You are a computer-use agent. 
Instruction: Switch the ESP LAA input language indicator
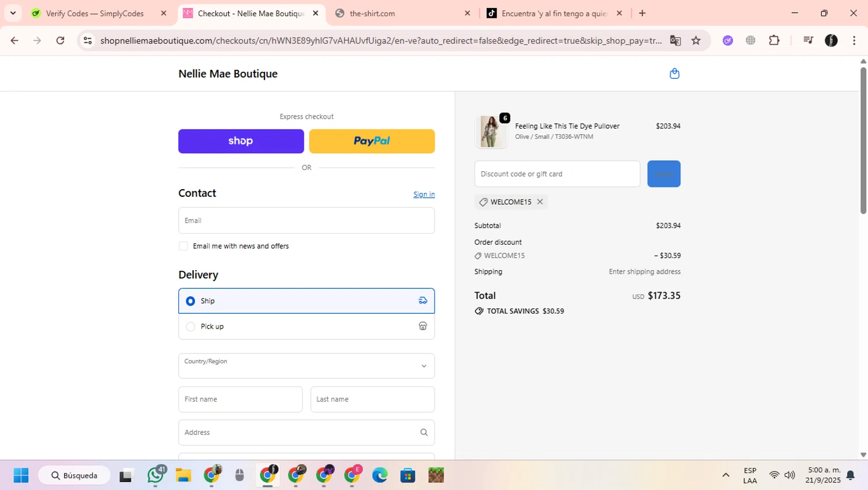click(750, 476)
